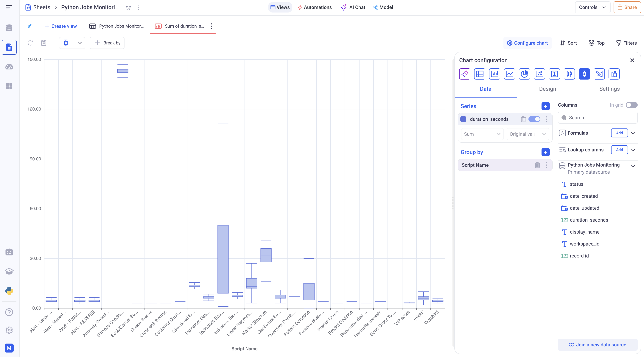Select the scatter plot chart type icon
This screenshot has width=644, height=357.
click(539, 74)
